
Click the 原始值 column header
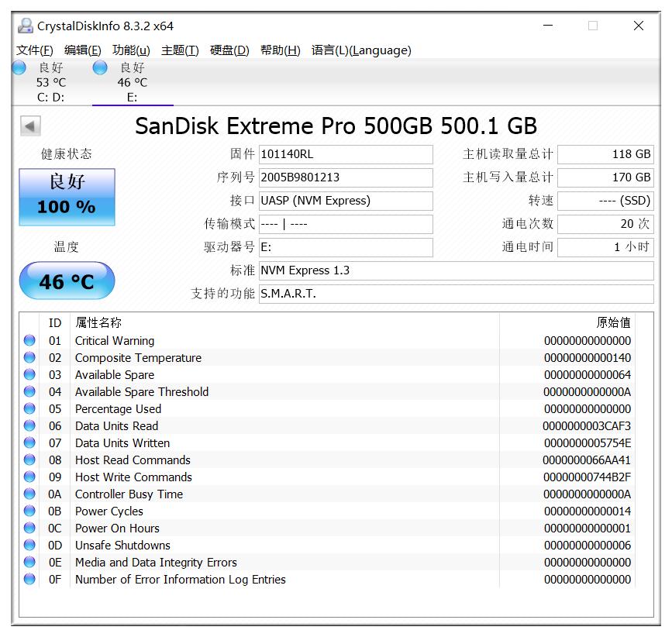click(567, 322)
